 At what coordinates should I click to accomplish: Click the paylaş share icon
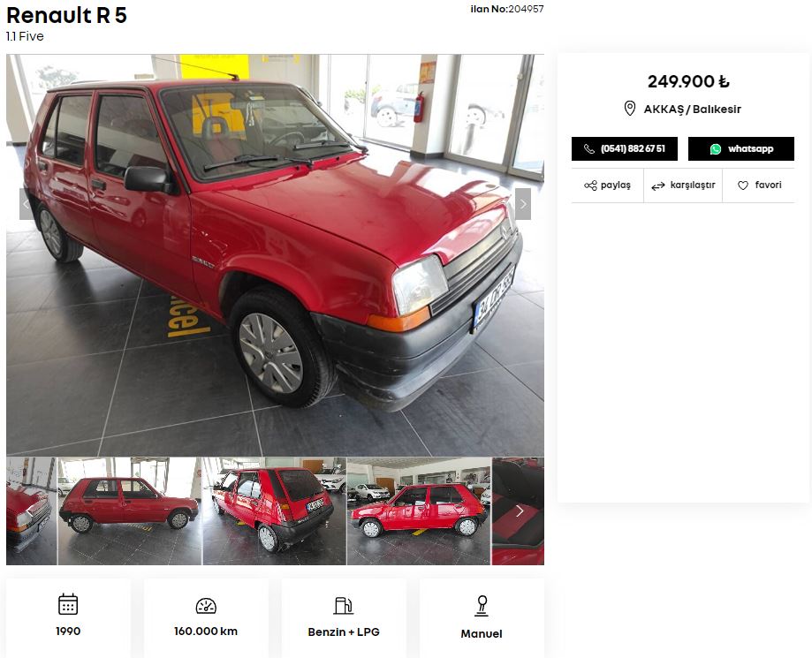590,185
